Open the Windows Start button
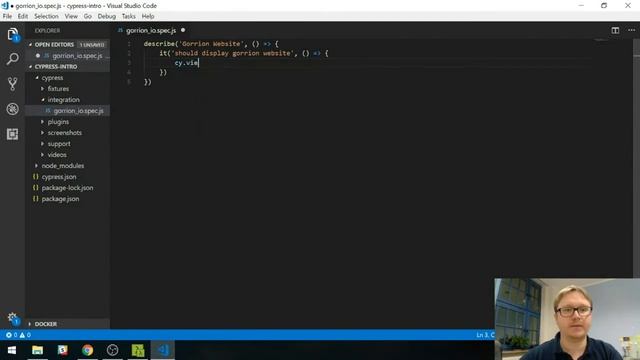The image size is (640, 360). 12,350
